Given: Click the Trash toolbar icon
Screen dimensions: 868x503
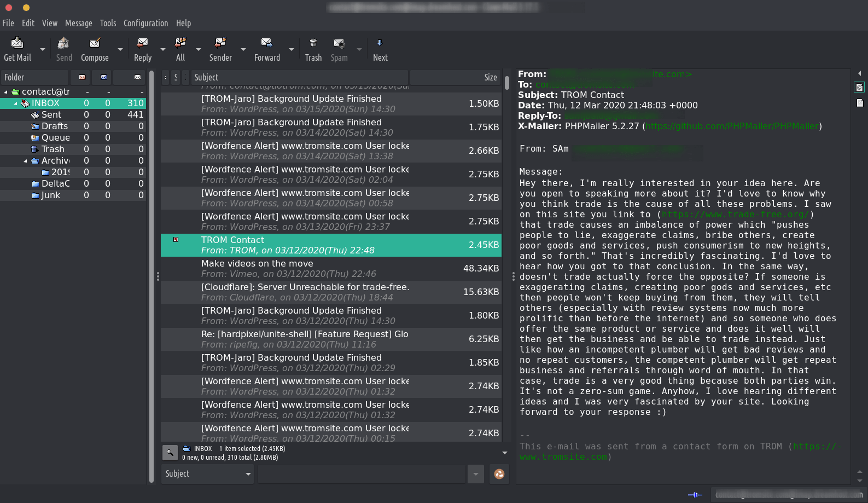Looking at the screenshot, I should point(313,43).
